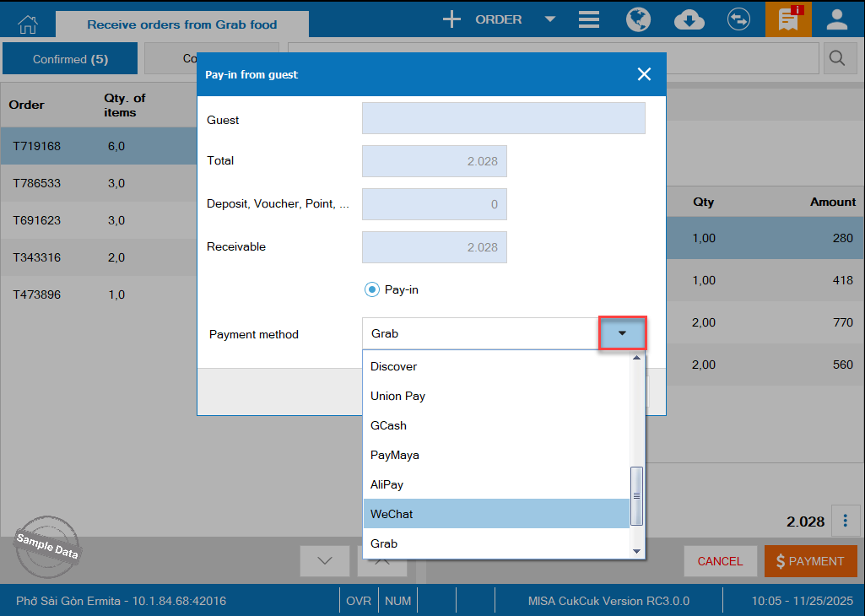The height and width of the screenshot is (616, 865).
Task: Click the Guest input field
Action: pyautogui.click(x=503, y=119)
